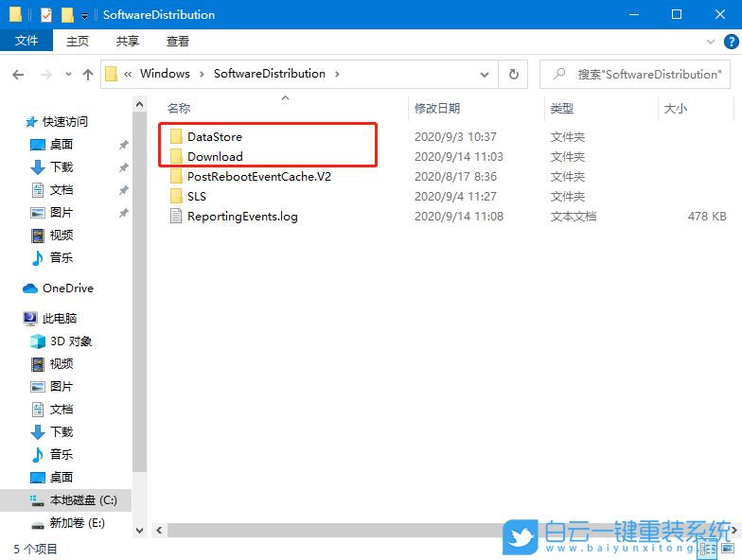Viewport: 742px width, 560px height.
Task: Select 快速访问 in the navigation pane
Action: 64,121
